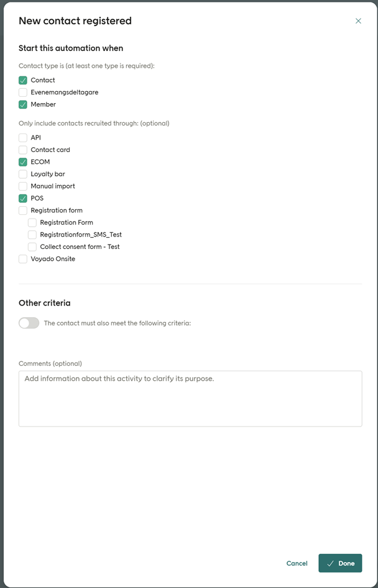Close the New contact registered dialog
This screenshot has height=588, width=378.
click(358, 21)
